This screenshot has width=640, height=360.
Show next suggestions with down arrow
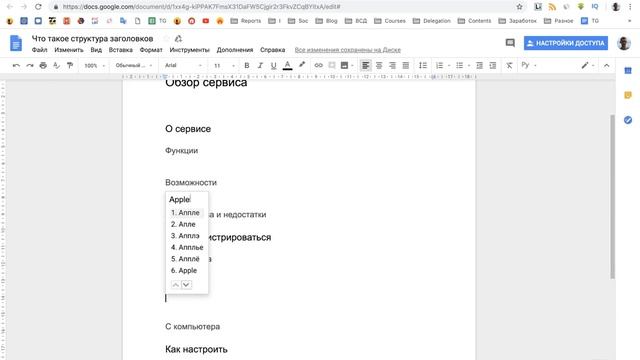[x=186, y=284]
